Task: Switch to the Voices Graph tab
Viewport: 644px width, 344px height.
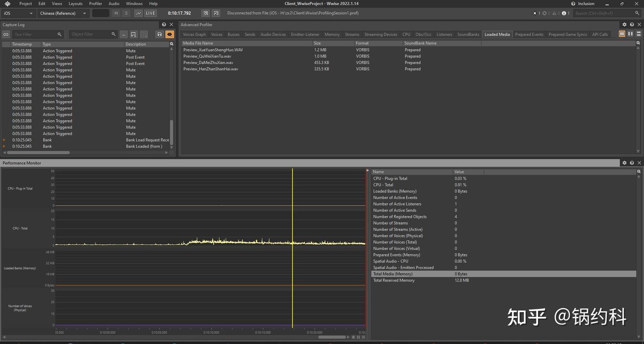Action: pos(194,34)
